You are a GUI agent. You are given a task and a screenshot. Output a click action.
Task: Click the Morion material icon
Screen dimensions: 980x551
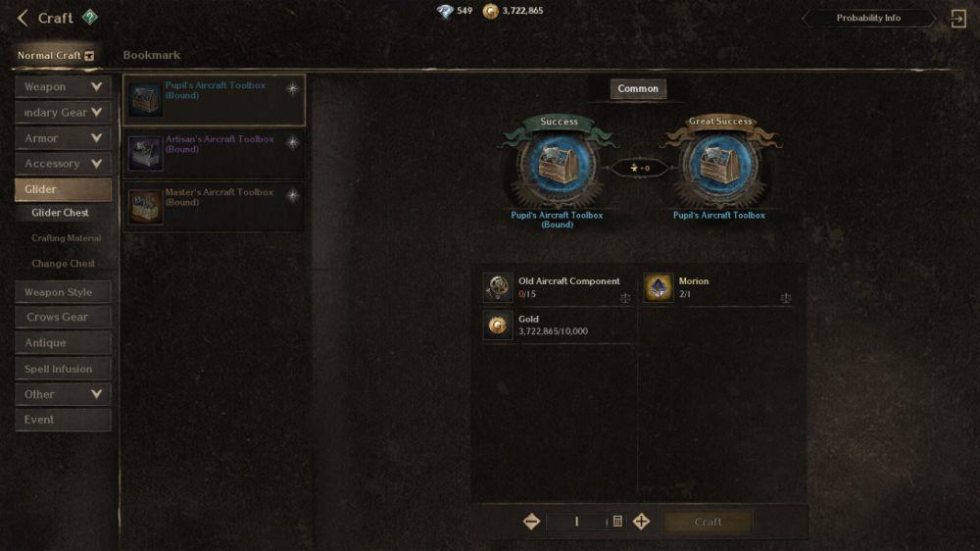[659, 287]
